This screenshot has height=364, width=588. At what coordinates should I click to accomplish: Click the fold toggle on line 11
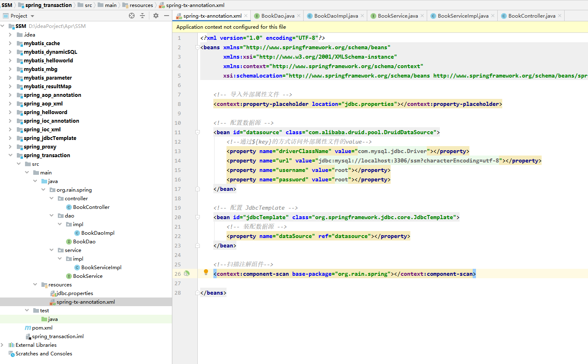pyautogui.click(x=197, y=132)
